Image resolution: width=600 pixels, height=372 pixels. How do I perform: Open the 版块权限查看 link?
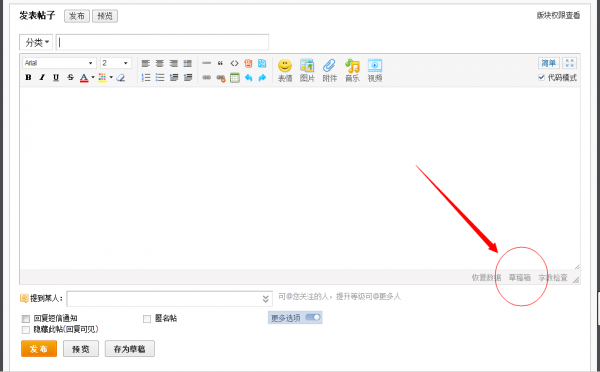coord(558,15)
